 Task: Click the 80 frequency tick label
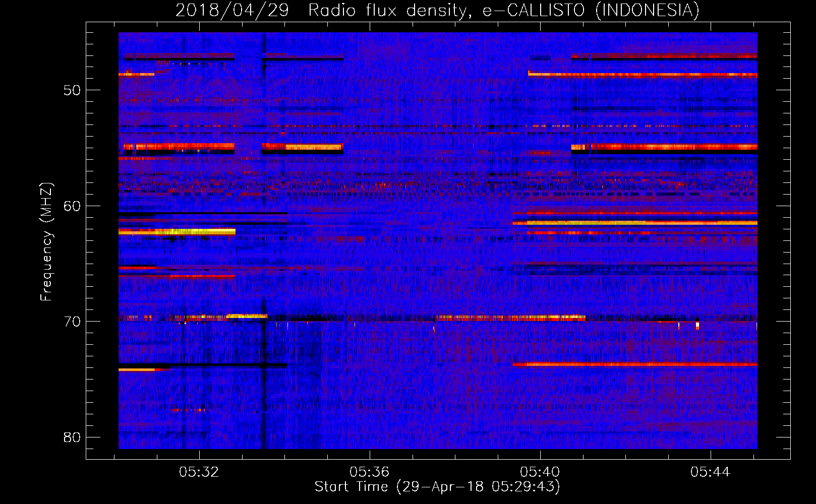click(x=72, y=437)
